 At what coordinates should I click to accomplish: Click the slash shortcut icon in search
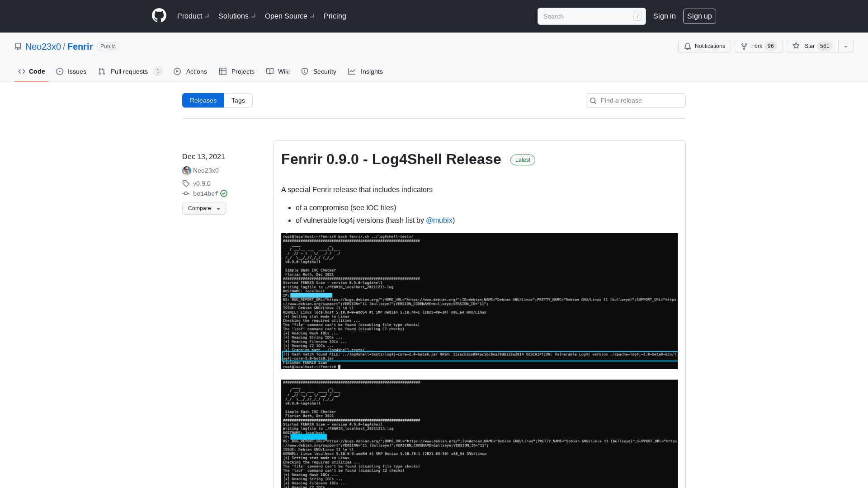click(637, 16)
